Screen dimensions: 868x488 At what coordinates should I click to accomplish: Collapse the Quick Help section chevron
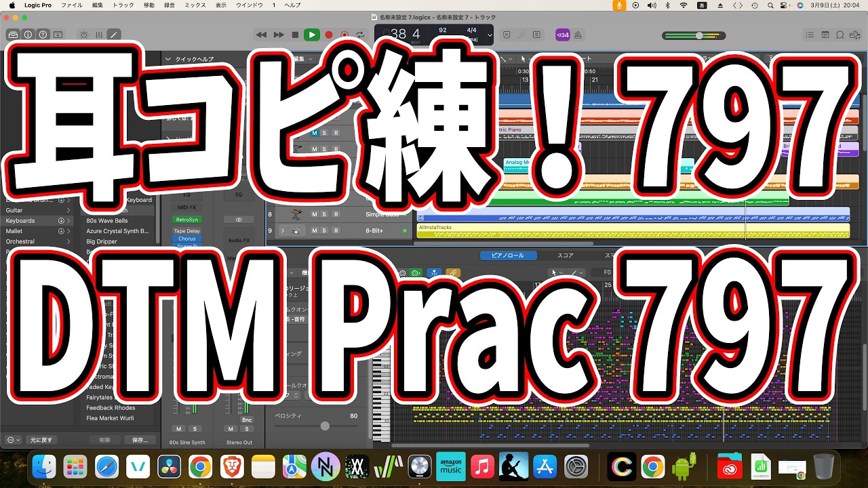(169, 59)
